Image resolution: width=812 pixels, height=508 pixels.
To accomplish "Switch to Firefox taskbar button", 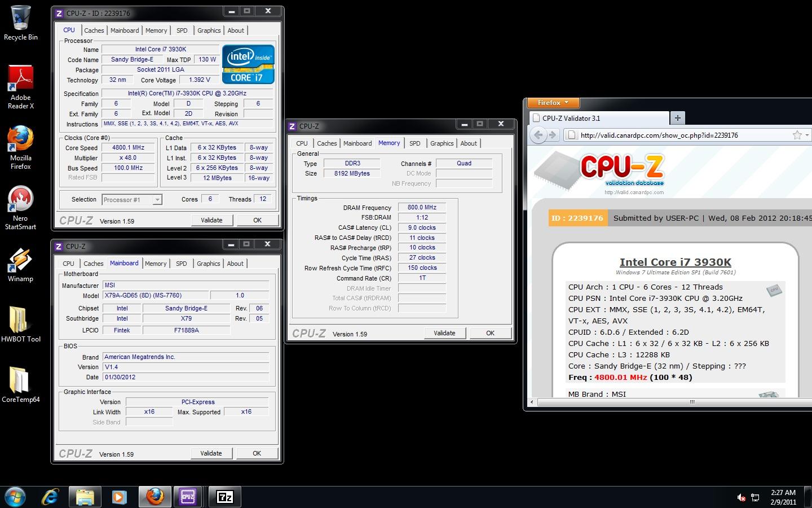I will coord(155,497).
